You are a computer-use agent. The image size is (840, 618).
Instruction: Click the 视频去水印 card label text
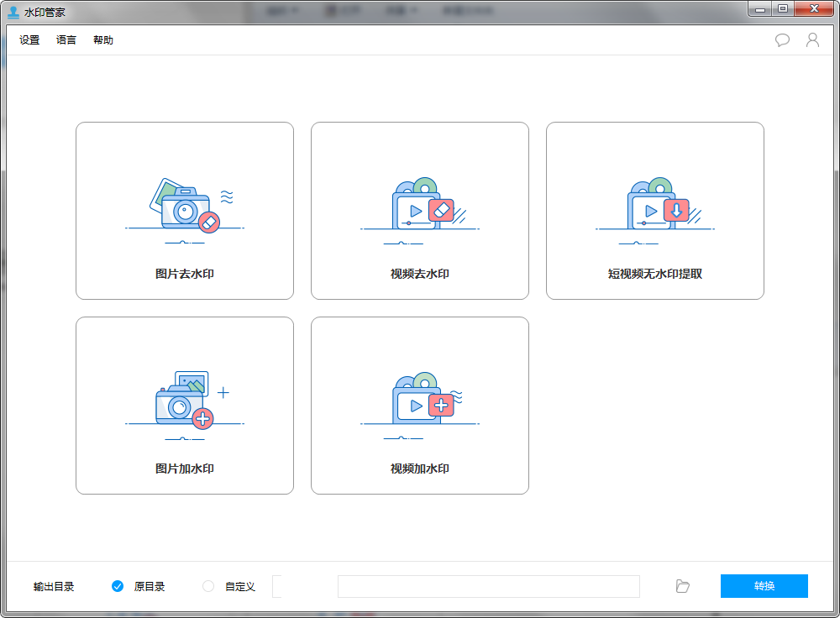(x=419, y=273)
